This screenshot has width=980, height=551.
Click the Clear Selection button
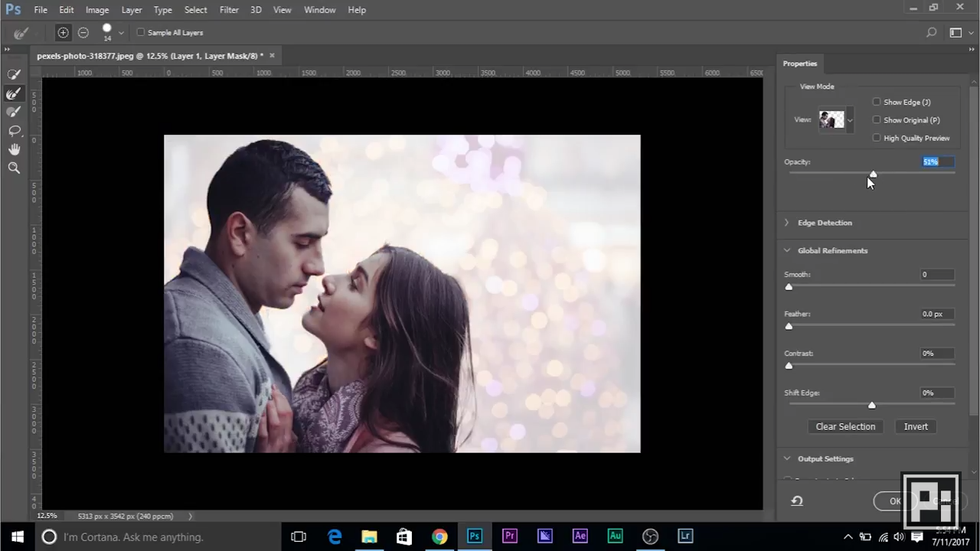(x=845, y=427)
